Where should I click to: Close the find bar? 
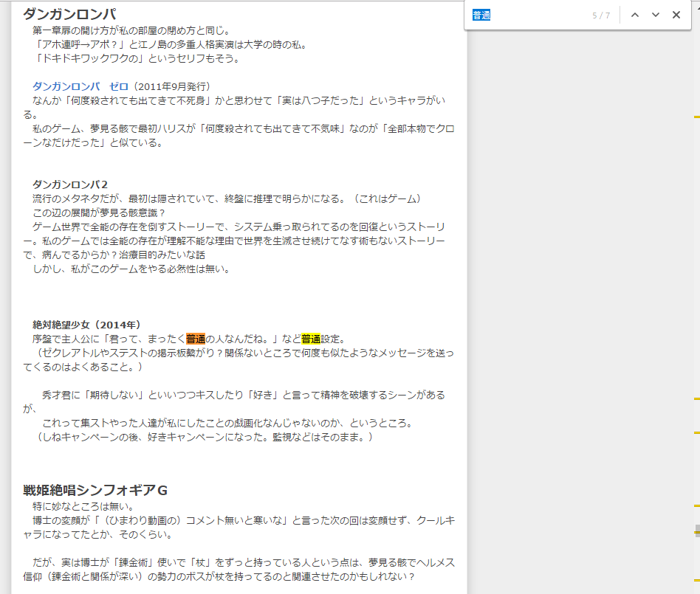coord(676,15)
